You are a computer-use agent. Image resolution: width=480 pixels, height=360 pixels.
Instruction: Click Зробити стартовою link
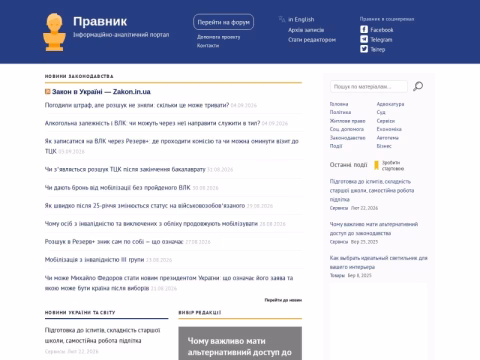(393, 165)
